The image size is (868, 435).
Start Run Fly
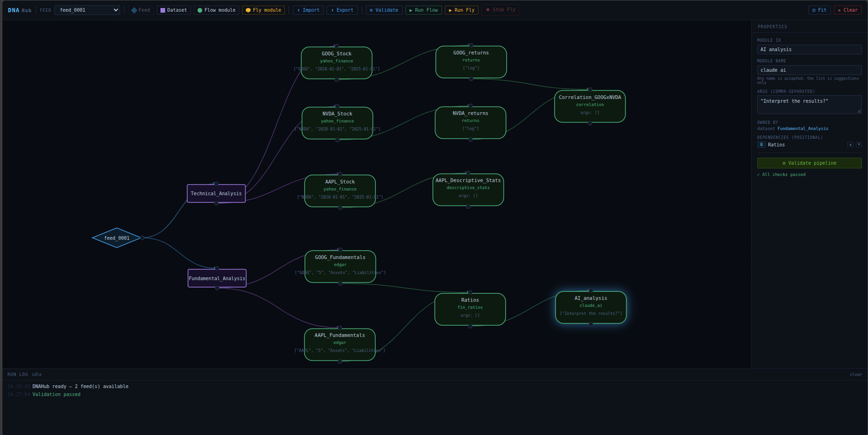click(x=462, y=10)
